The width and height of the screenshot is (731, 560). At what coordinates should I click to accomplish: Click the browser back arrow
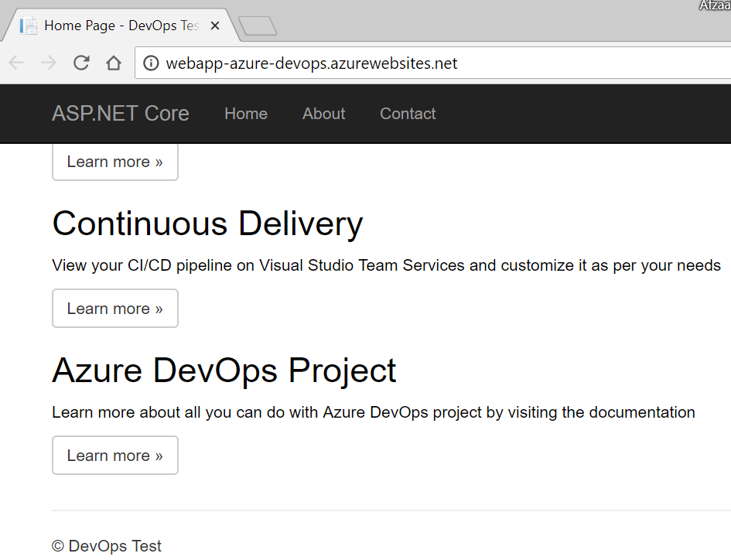pos(16,63)
